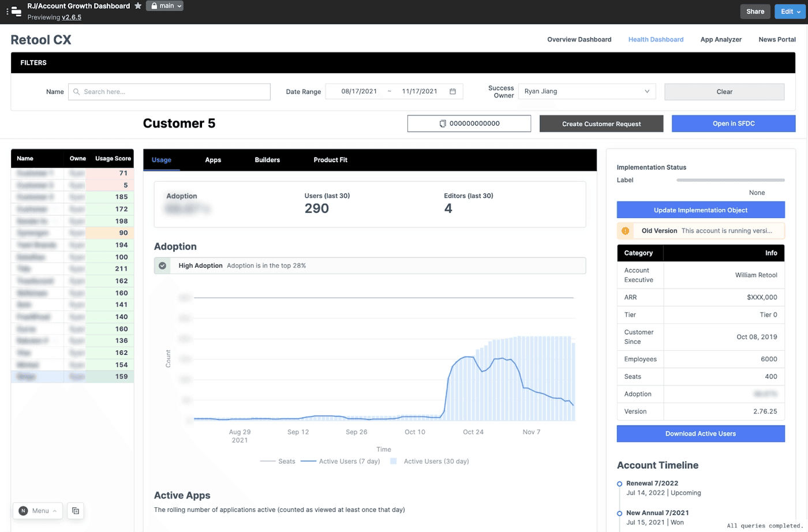Click the copy icon next to the Menu button
Image resolution: width=808 pixels, height=532 pixels.
click(75, 511)
